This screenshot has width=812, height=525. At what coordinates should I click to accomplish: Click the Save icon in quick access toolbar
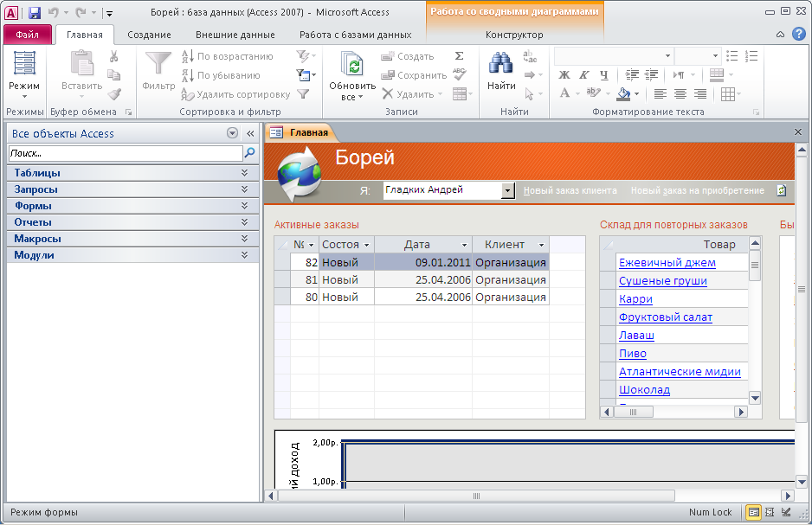pyautogui.click(x=34, y=12)
